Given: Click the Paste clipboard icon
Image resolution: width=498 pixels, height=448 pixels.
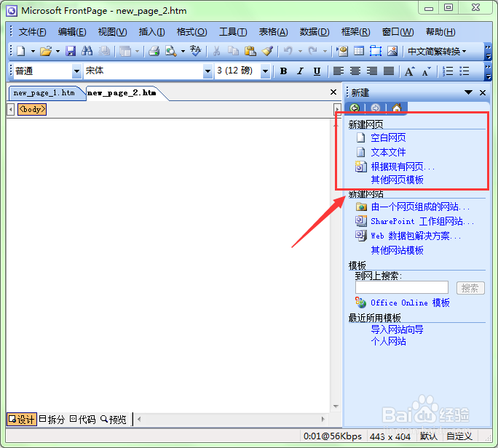Looking at the screenshot, I should pos(250,51).
